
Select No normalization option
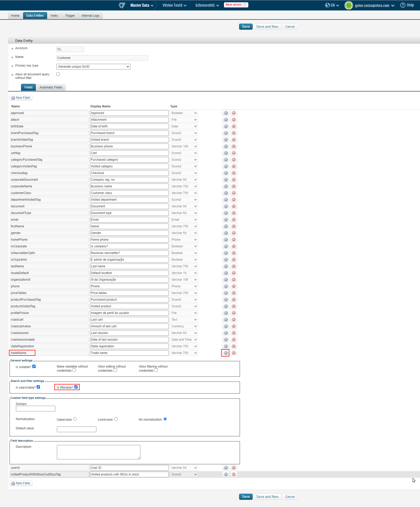click(x=165, y=419)
